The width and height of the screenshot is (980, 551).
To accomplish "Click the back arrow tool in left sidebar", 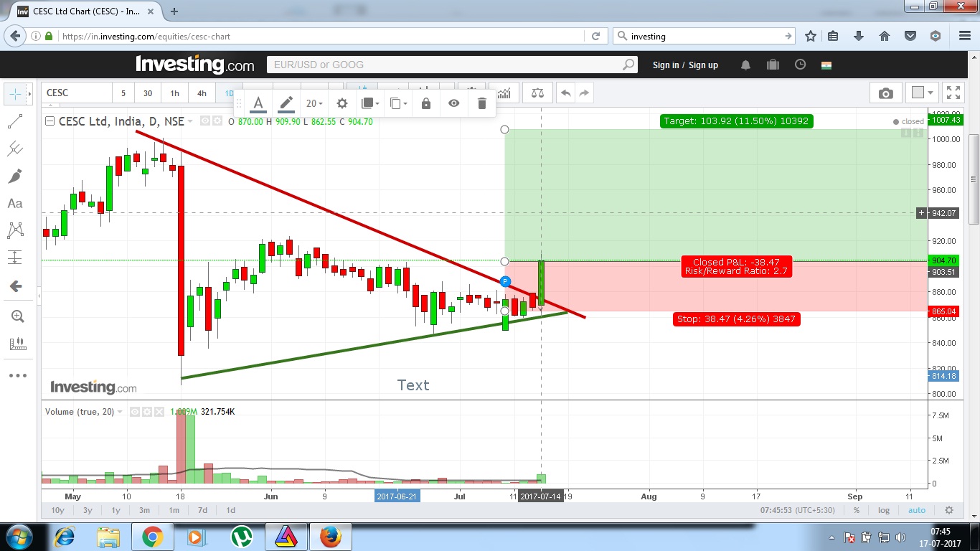I will pos(15,286).
